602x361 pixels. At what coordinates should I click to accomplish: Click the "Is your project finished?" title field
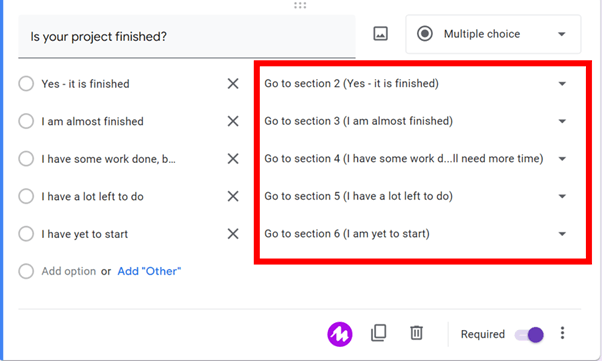(187, 37)
